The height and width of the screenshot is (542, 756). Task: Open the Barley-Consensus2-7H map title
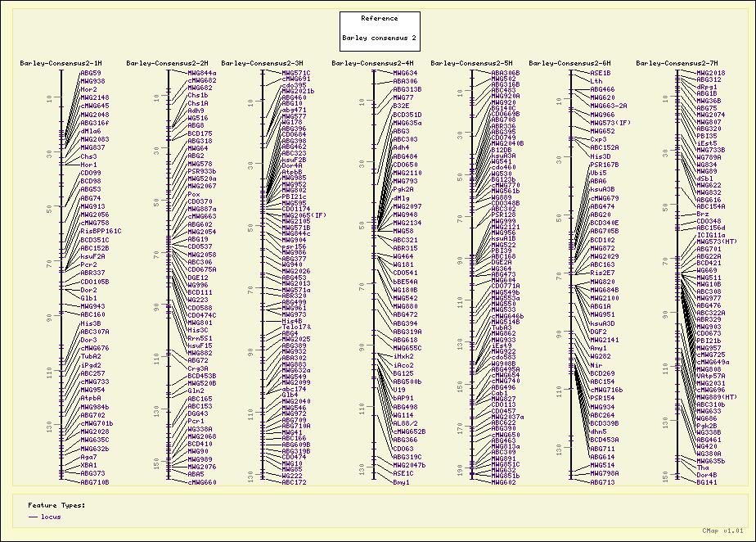pyautogui.click(x=677, y=63)
